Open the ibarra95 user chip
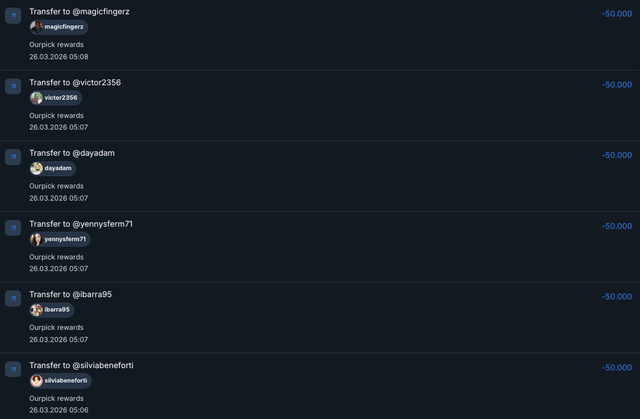Viewport: 640px width, 419px height. coord(52,310)
